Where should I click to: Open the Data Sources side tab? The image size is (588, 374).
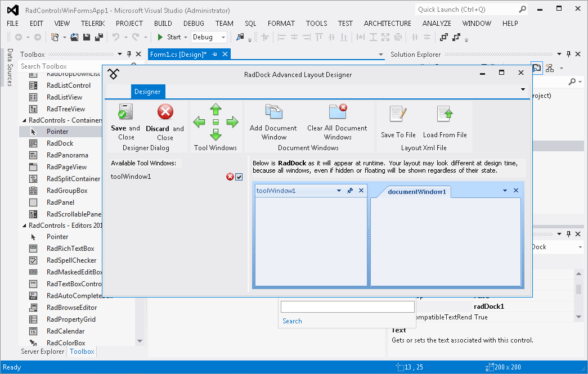point(10,67)
